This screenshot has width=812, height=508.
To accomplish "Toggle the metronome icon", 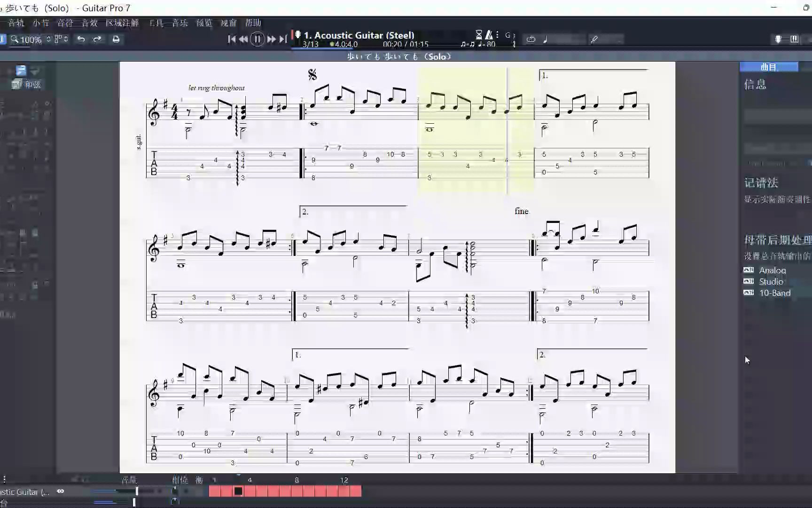I will tap(489, 35).
